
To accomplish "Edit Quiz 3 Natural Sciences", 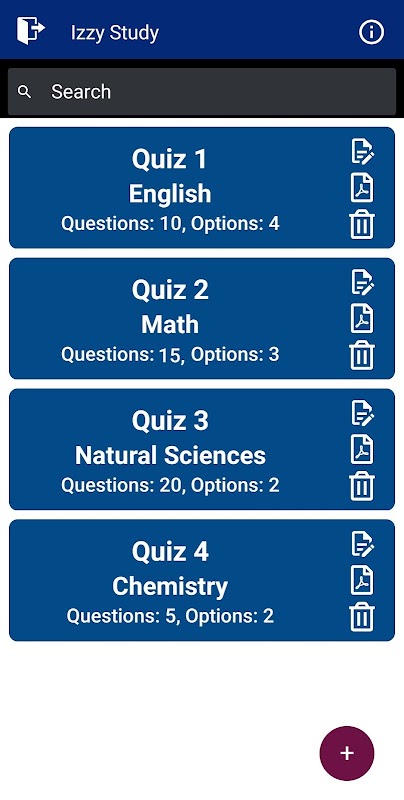I will click(x=363, y=413).
